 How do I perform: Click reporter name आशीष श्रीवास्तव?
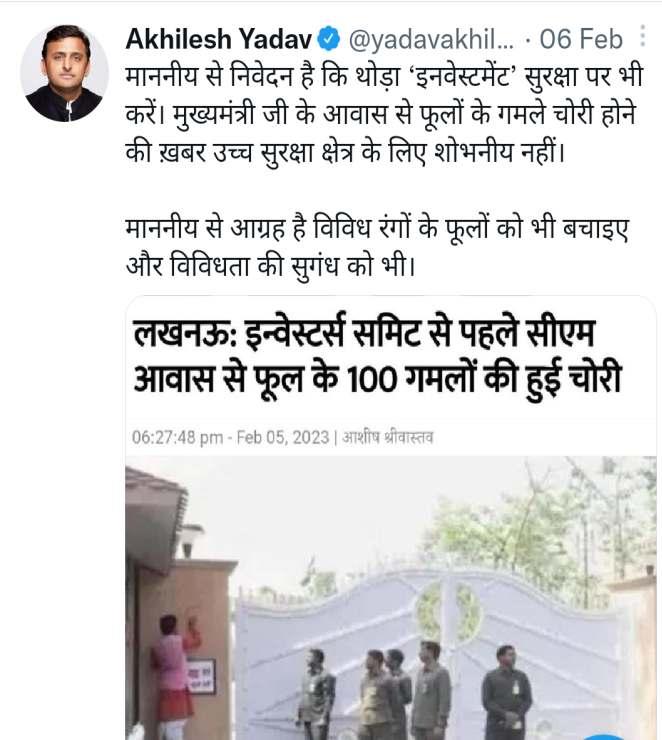pos(387,437)
